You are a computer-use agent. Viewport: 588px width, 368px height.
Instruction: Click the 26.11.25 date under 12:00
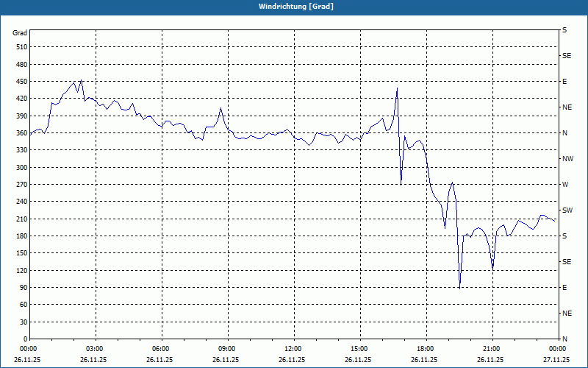pyautogui.click(x=292, y=359)
